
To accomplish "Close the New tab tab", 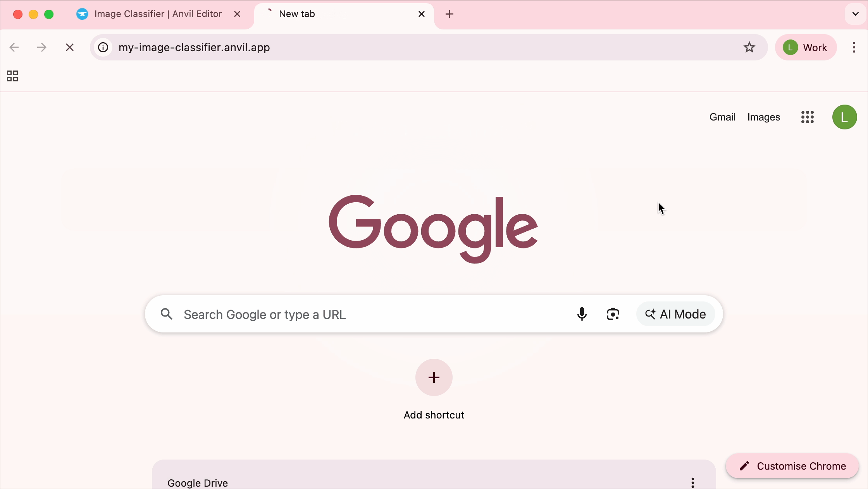I will pos(422,14).
